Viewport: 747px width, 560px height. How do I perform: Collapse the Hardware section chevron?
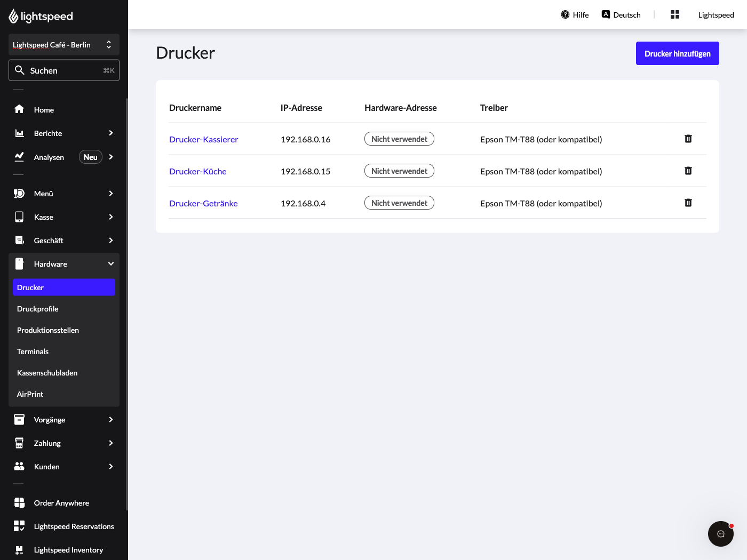111,263
